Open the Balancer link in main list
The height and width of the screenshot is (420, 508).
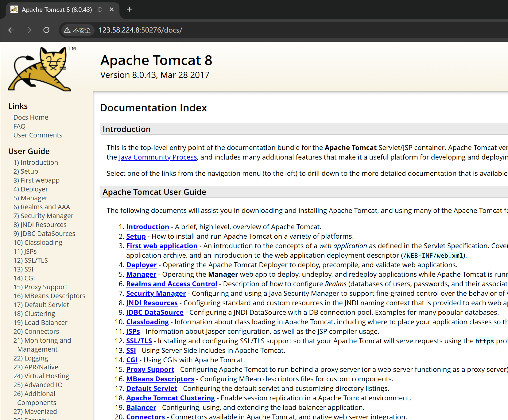(141, 407)
